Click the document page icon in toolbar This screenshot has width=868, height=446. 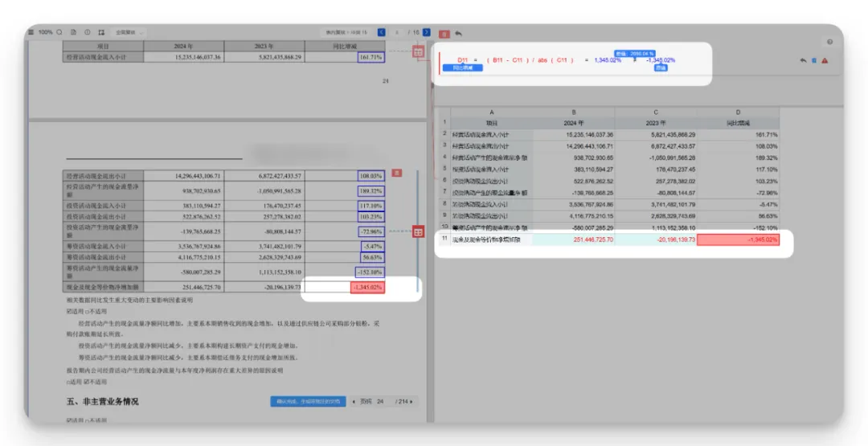tap(73, 32)
